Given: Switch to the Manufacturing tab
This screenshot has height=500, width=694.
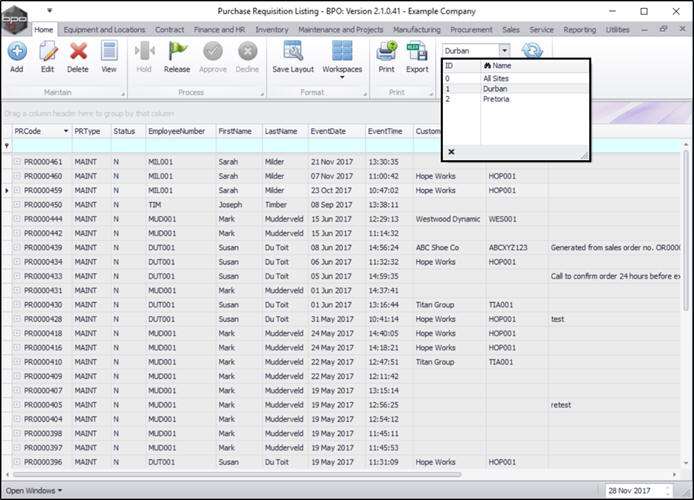Looking at the screenshot, I should 417,30.
